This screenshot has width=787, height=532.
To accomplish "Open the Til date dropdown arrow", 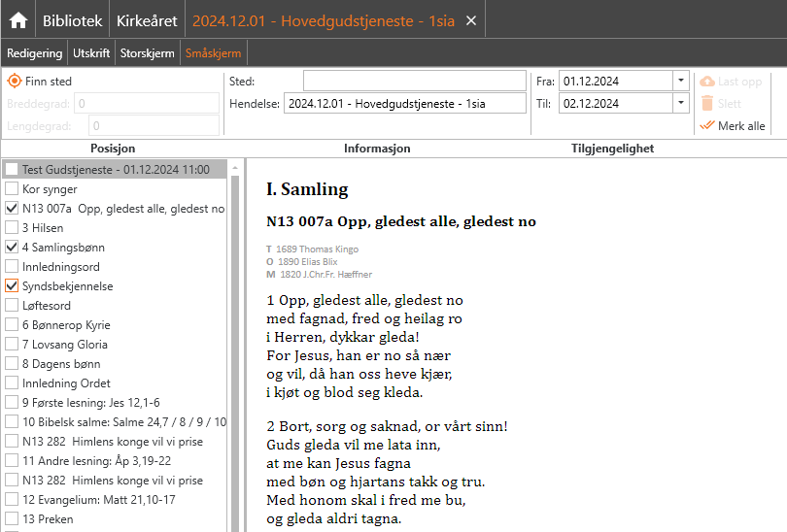I will coord(680,103).
